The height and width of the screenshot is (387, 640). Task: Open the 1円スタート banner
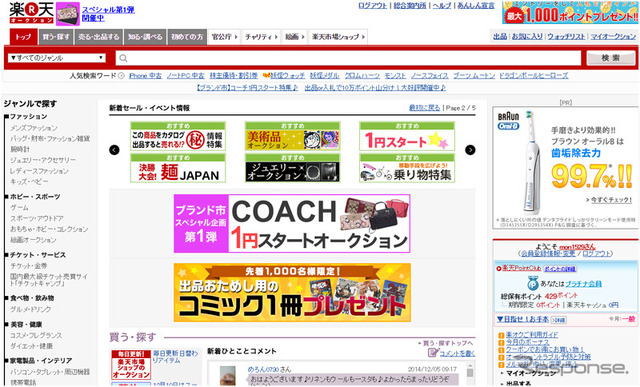(x=407, y=136)
